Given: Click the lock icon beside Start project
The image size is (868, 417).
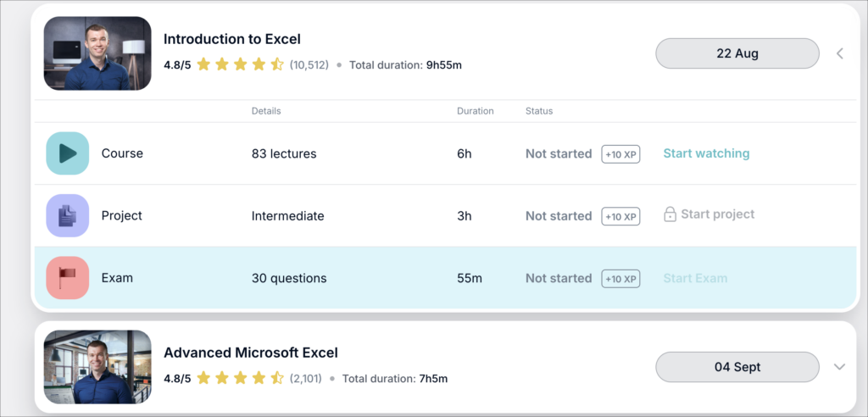Looking at the screenshot, I should coord(670,215).
